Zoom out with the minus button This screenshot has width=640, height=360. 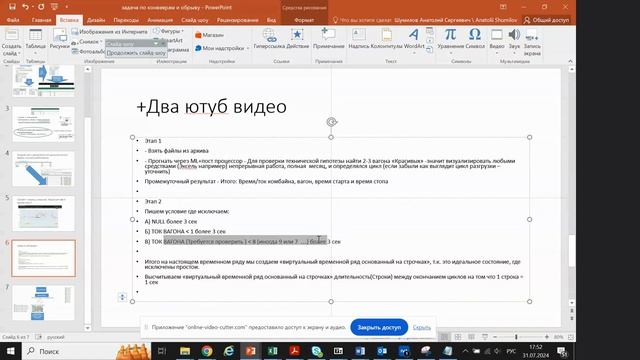495,337
